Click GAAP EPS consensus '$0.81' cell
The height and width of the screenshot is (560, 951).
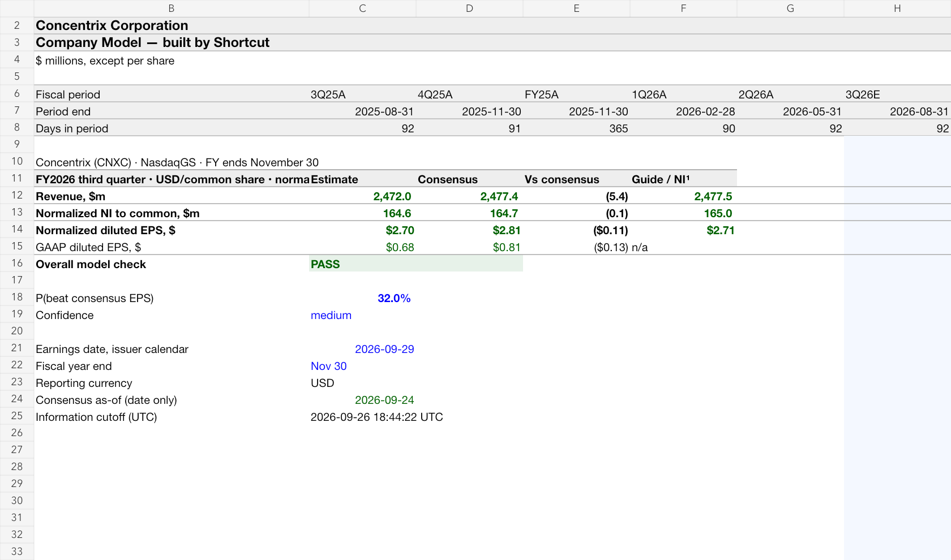469,247
